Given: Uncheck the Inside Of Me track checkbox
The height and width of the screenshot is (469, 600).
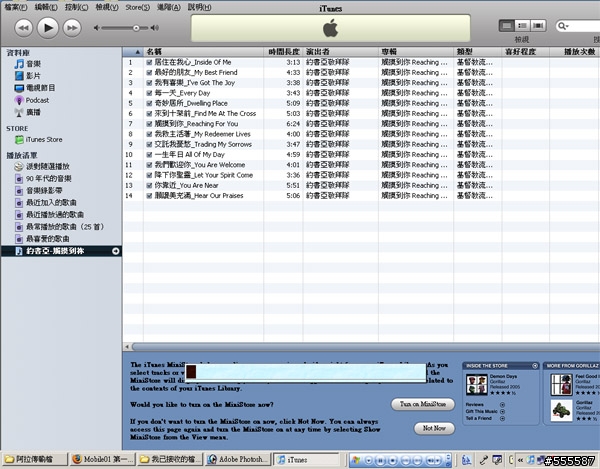Looking at the screenshot, I should click(149, 62).
